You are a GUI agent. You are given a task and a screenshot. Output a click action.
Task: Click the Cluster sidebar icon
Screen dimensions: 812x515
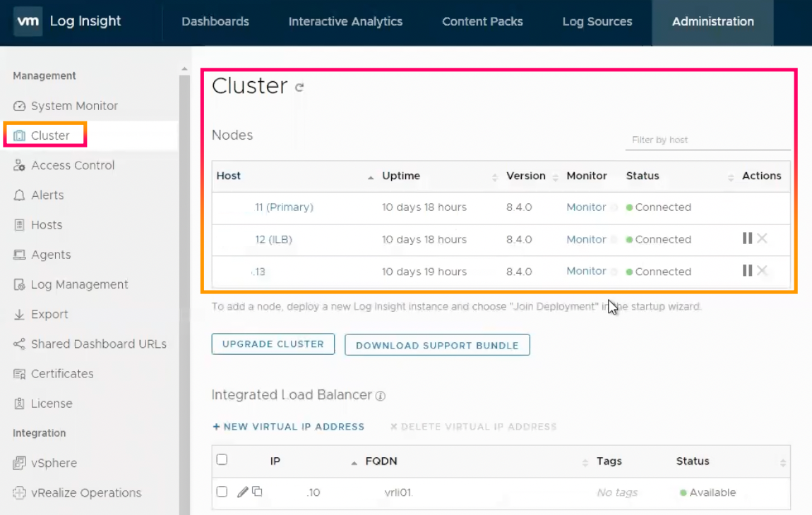pyautogui.click(x=19, y=135)
